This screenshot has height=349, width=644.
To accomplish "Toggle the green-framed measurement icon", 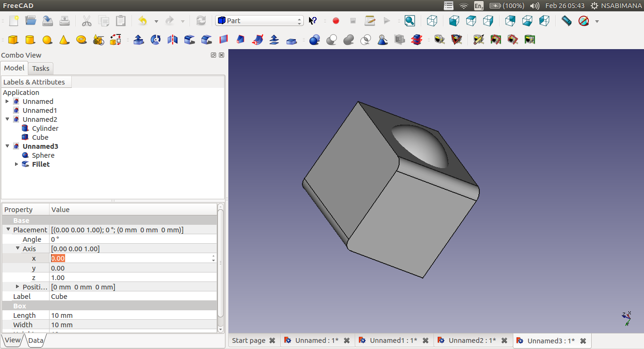I will click(x=530, y=40).
